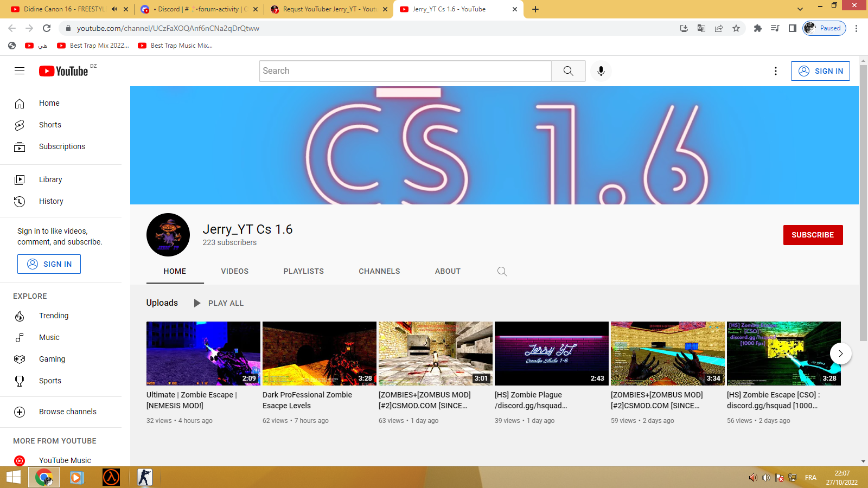Image resolution: width=868 pixels, height=488 pixels.
Task: Search within channel using magnifier icon
Action: tap(502, 272)
